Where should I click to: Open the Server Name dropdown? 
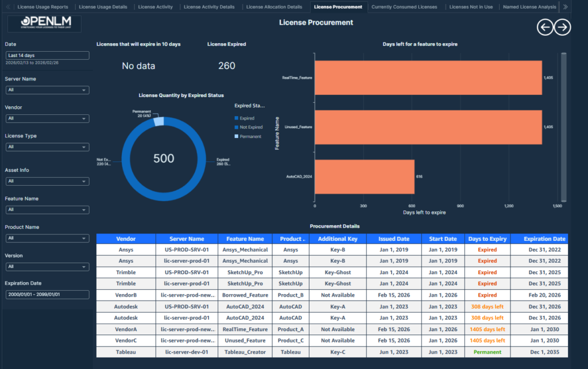click(x=47, y=90)
